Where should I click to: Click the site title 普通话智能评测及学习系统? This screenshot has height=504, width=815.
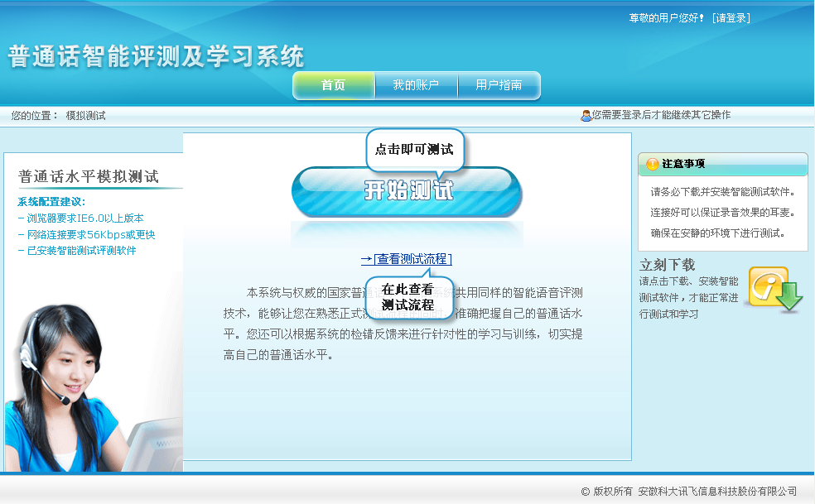[157, 56]
